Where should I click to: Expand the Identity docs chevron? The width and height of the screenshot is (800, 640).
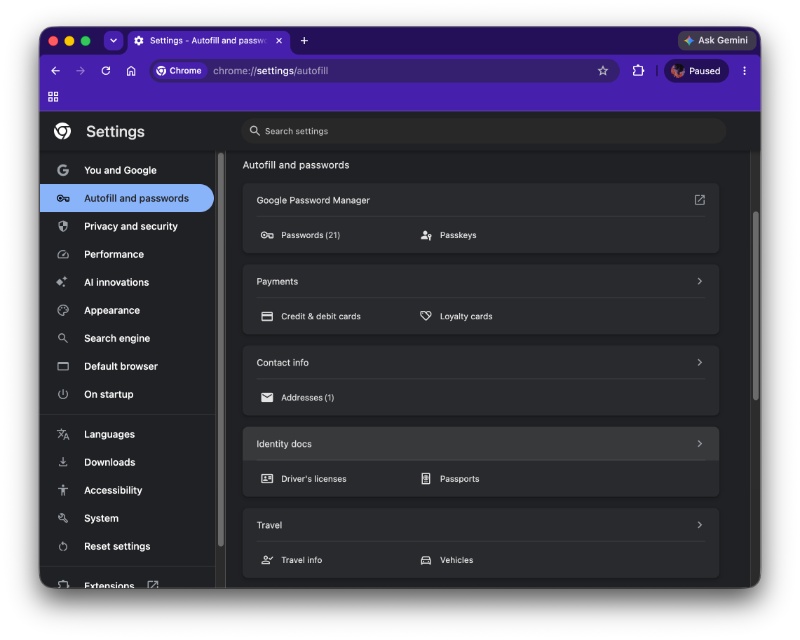coord(699,444)
